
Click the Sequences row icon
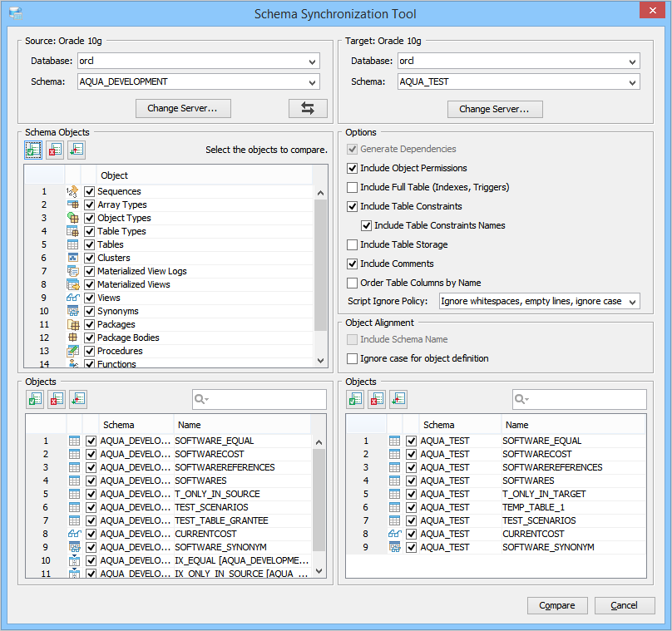coord(72,191)
